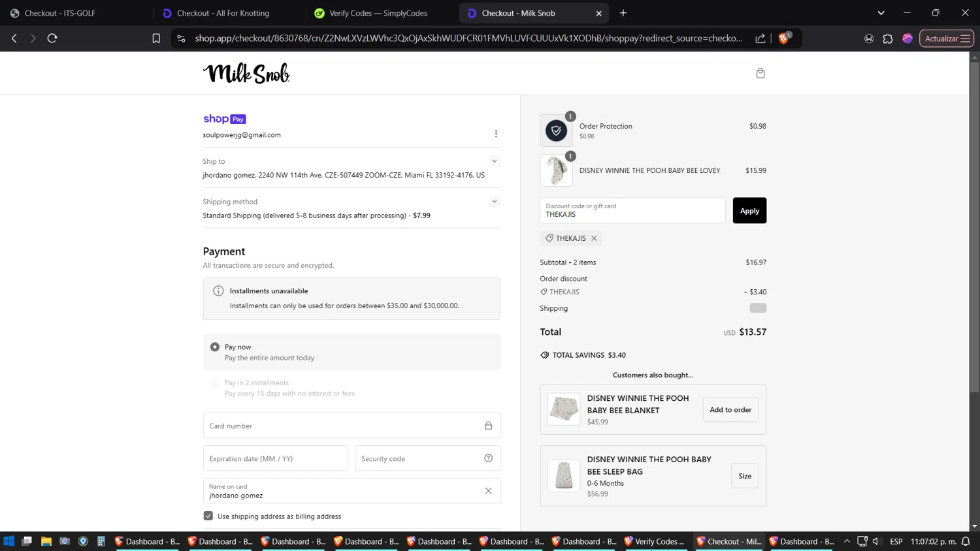The image size is (980, 551).
Task: Open Verify Codes window in taskbar
Action: (x=657, y=541)
